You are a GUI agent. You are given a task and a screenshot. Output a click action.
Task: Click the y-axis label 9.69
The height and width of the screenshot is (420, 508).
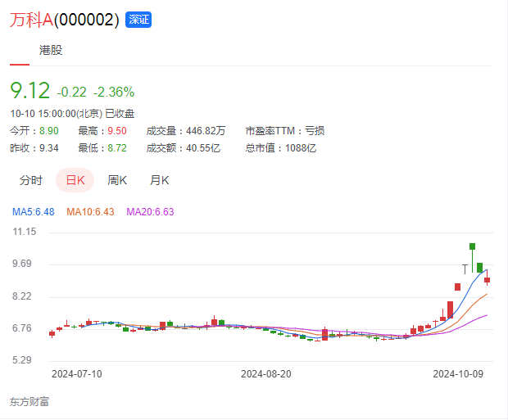point(22,264)
